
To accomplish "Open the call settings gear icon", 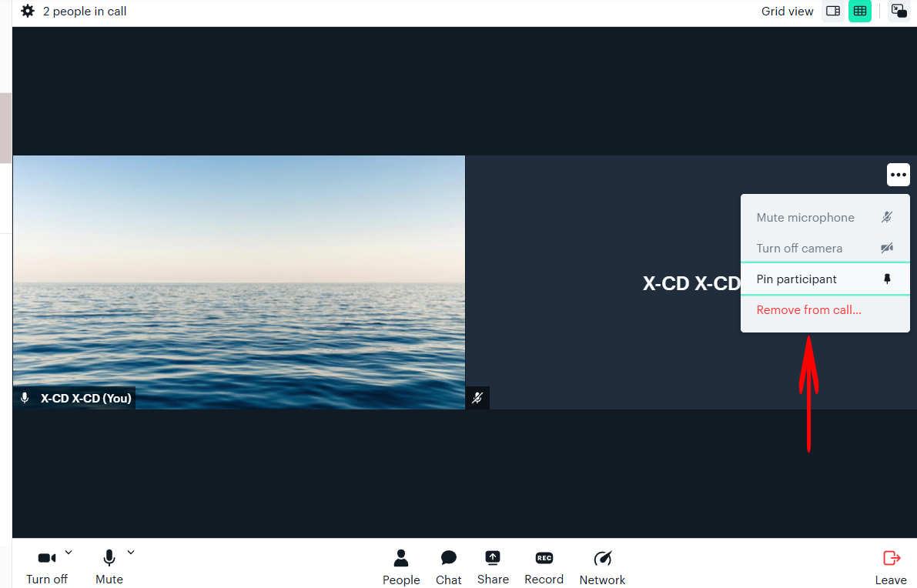I will click(28, 12).
